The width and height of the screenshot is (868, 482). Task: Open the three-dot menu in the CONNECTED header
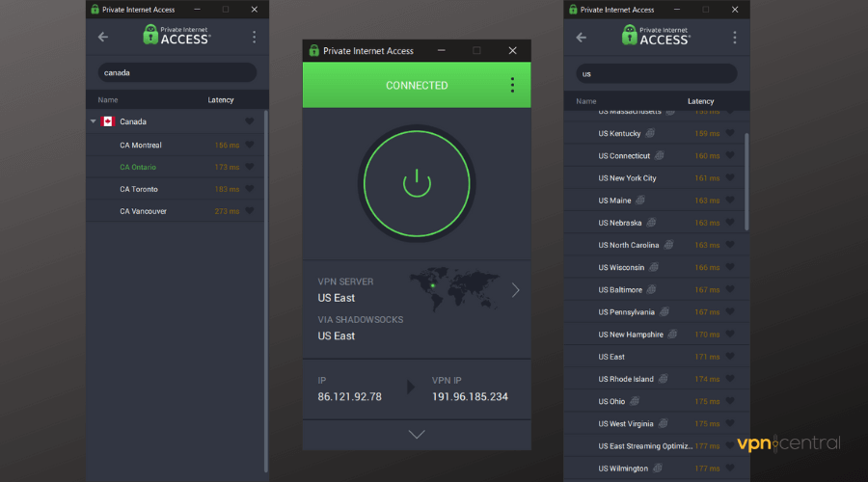tap(512, 85)
